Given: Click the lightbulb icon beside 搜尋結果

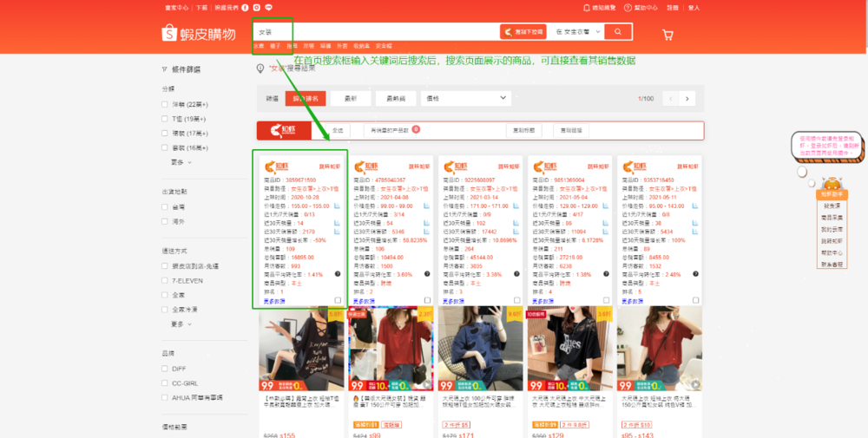Looking at the screenshot, I should (x=260, y=68).
